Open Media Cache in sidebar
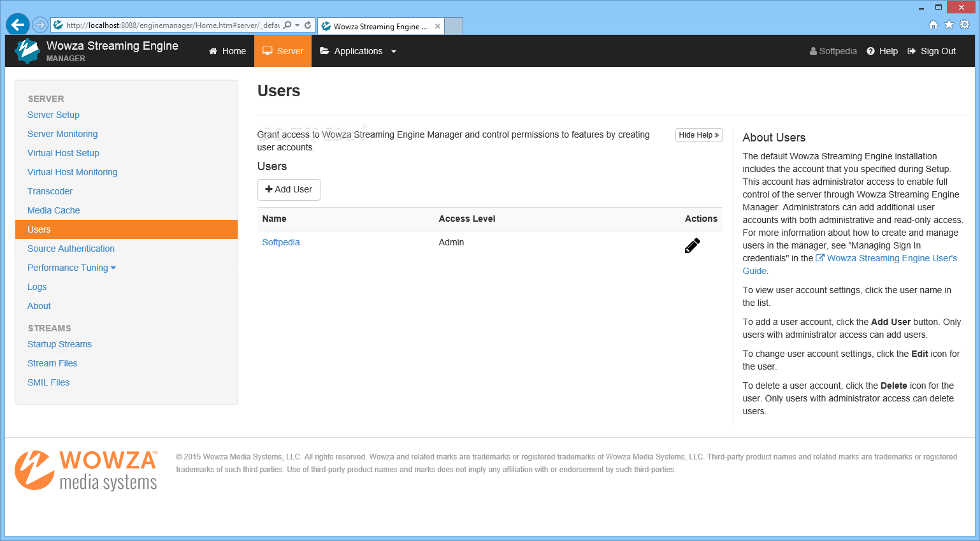Screen dimensions: 980x541 (x=54, y=210)
